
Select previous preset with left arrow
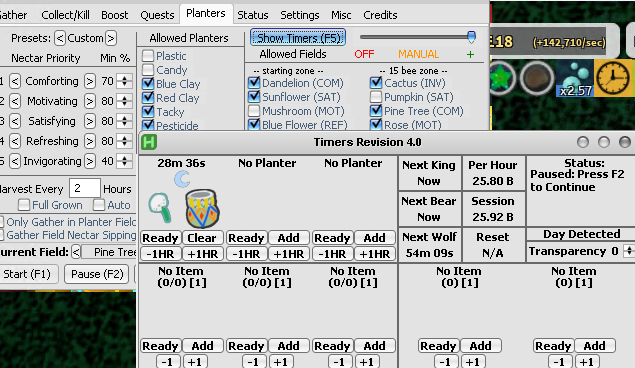tap(60, 38)
